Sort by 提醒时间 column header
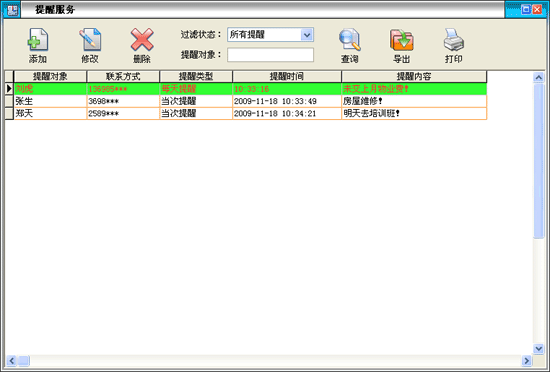The image size is (550, 372). pyautogui.click(x=287, y=76)
